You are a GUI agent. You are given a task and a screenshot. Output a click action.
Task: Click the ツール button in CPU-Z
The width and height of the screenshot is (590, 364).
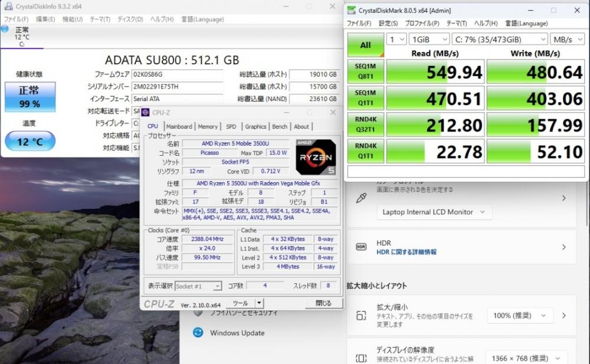point(240,303)
